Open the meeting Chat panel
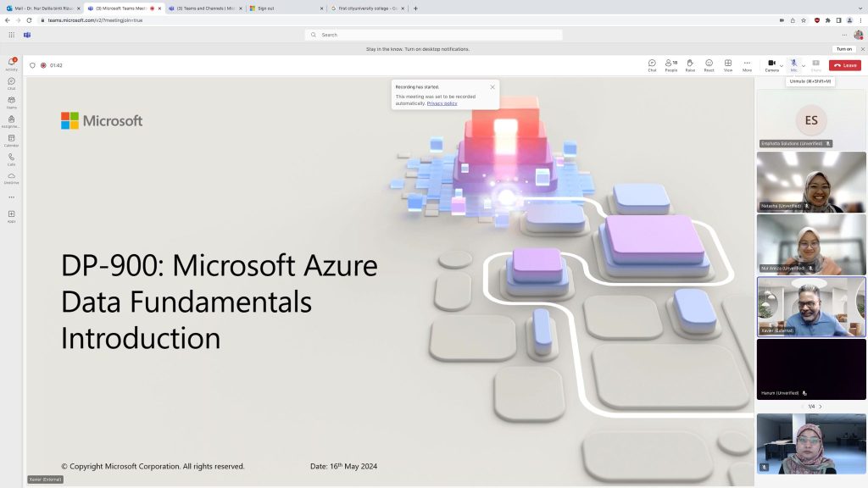This screenshot has width=868, height=488. tap(651, 65)
